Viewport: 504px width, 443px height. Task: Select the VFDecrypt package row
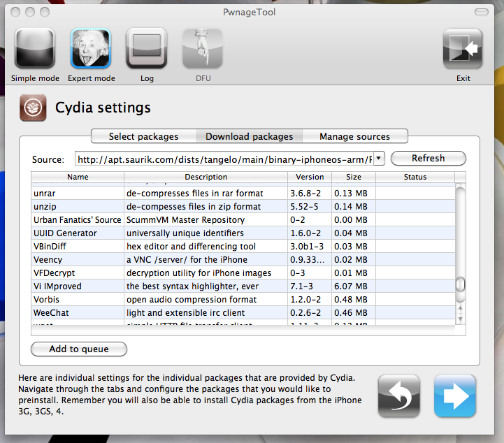pos(243,273)
